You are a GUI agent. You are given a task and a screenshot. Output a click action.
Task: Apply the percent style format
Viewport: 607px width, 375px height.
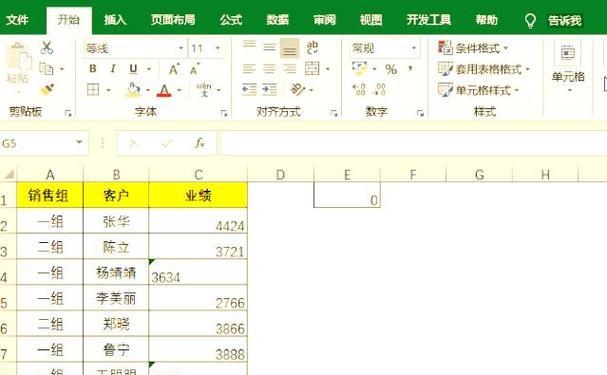pos(391,69)
